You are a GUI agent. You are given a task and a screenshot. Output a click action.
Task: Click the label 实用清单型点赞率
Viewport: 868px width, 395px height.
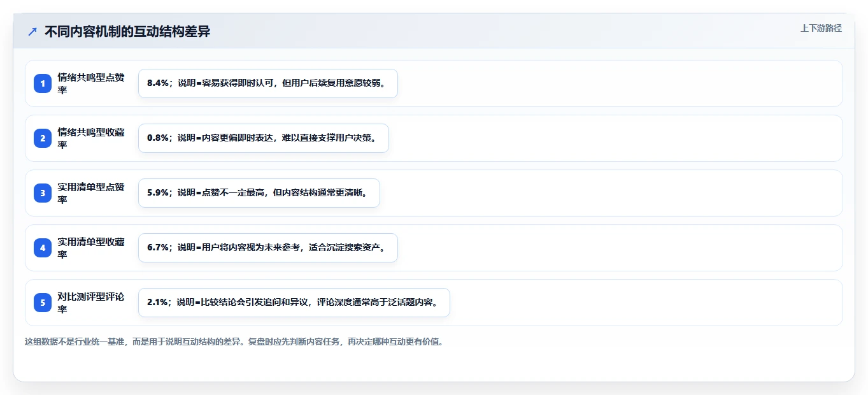(91, 193)
